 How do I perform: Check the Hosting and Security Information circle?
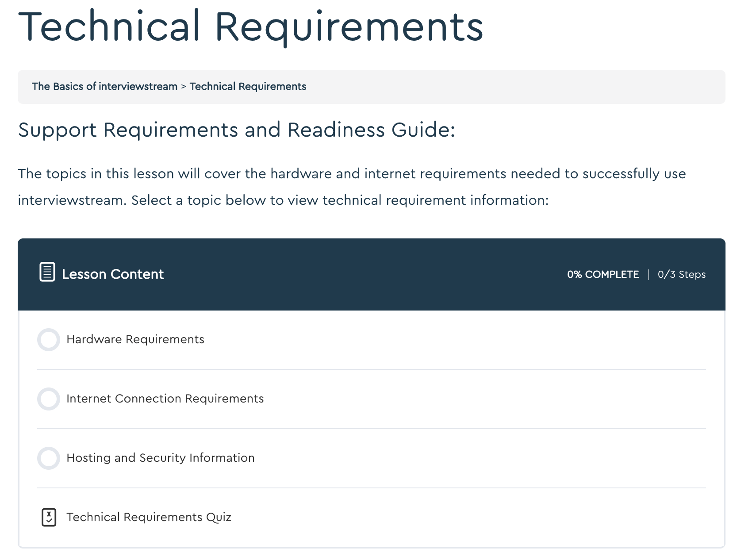[x=49, y=458]
